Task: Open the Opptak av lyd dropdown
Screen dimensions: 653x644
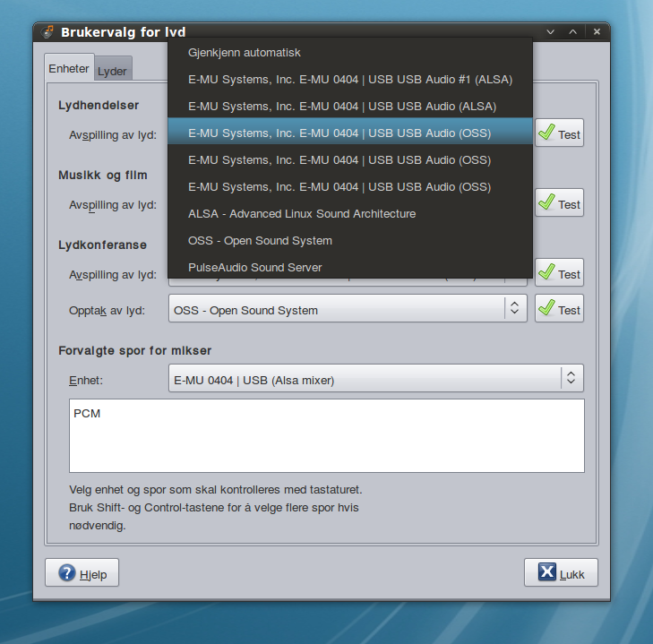Action: click(348, 309)
